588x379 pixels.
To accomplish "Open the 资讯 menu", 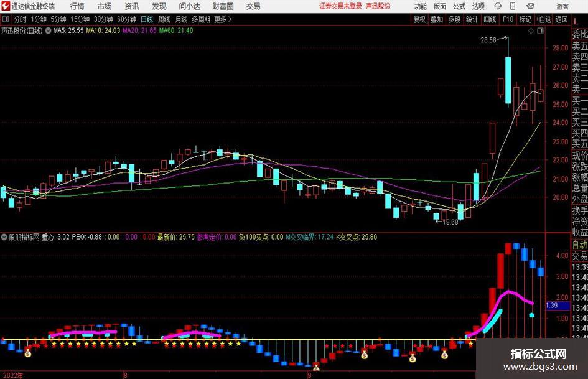I will pos(132,6).
